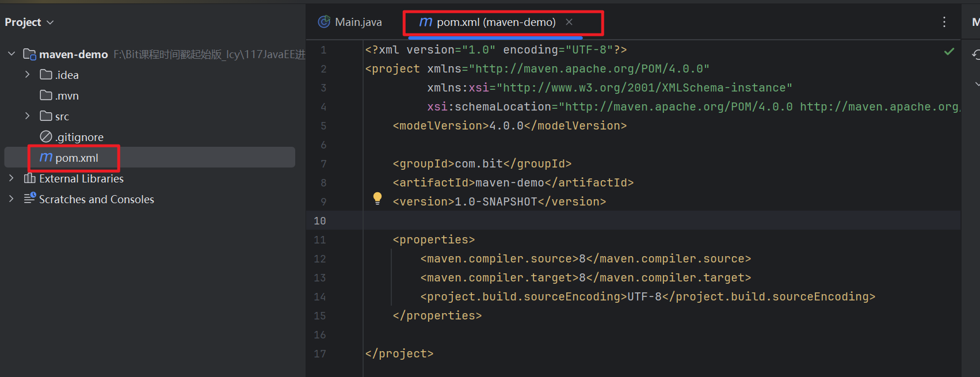This screenshot has height=377, width=980.
Task: Click the maven-demo project name
Action: (x=74, y=54)
